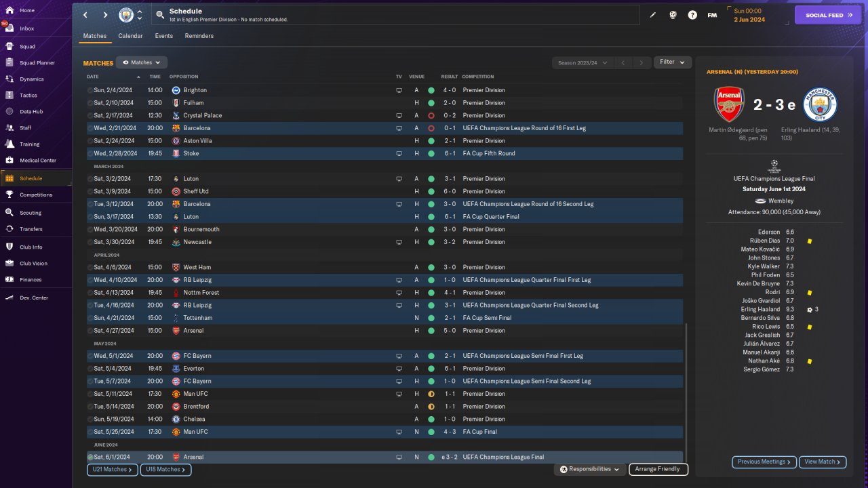Open the Social Feed
868x488 pixels.
(x=828, y=15)
